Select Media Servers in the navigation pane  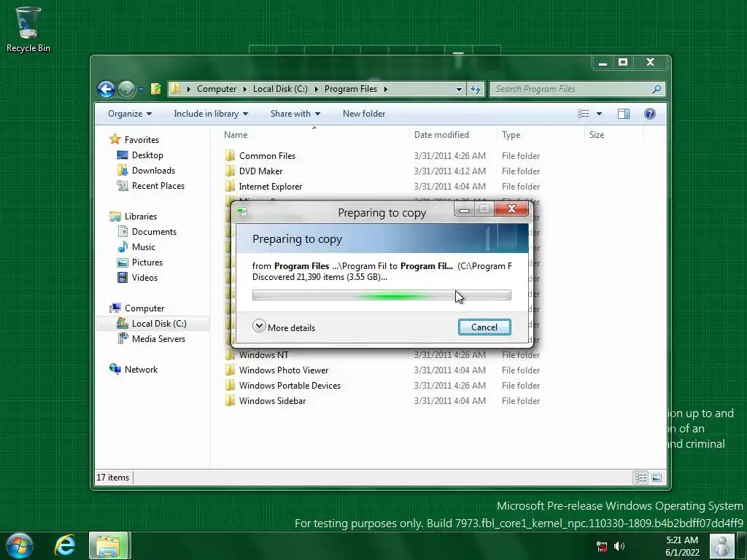[158, 338]
